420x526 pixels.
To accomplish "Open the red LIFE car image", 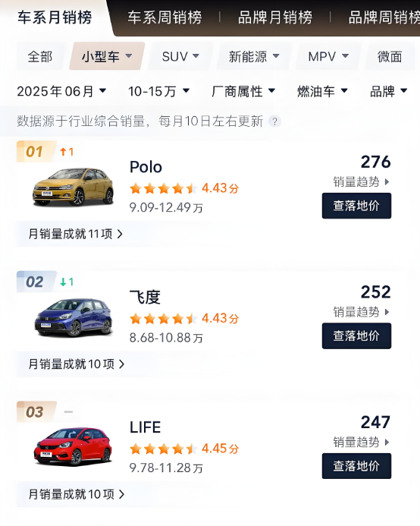I will pyautogui.click(x=73, y=446).
